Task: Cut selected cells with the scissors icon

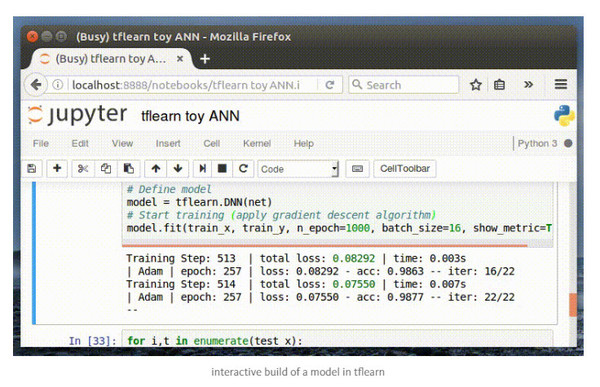Action: tap(83, 168)
